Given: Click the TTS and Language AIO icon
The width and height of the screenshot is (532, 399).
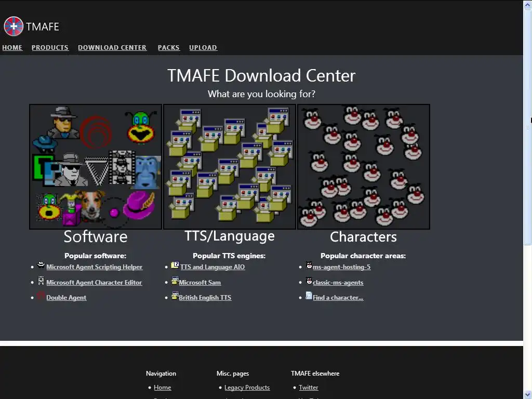Looking at the screenshot, I should point(175,265).
